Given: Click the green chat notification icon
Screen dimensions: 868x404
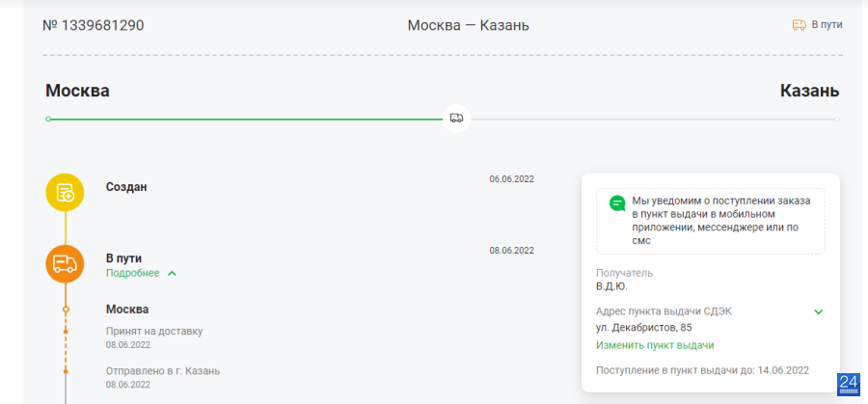Looking at the screenshot, I should pos(617,203).
